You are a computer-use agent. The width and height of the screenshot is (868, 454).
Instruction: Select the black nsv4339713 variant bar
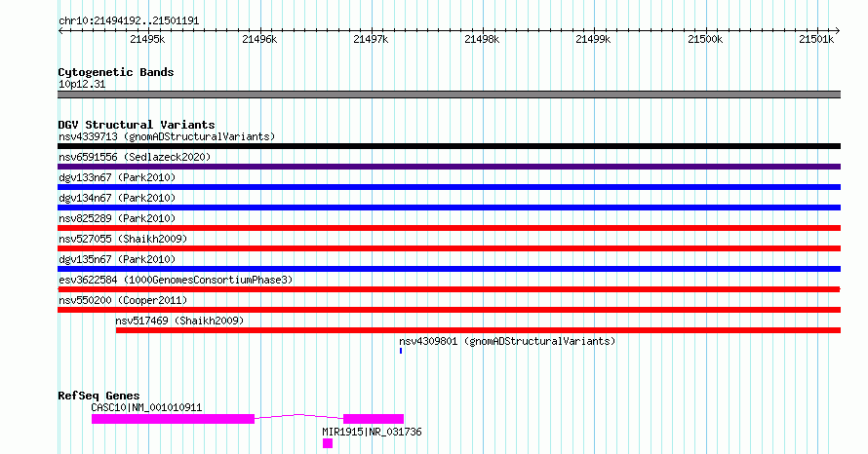point(449,146)
